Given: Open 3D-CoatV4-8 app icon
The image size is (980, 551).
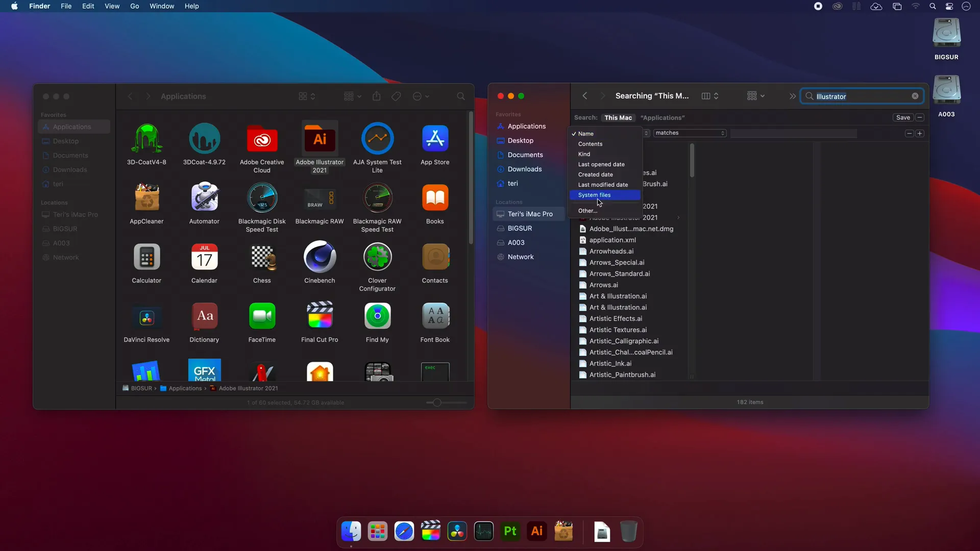Looking at the screenshot, I should (x=146, y=139).
